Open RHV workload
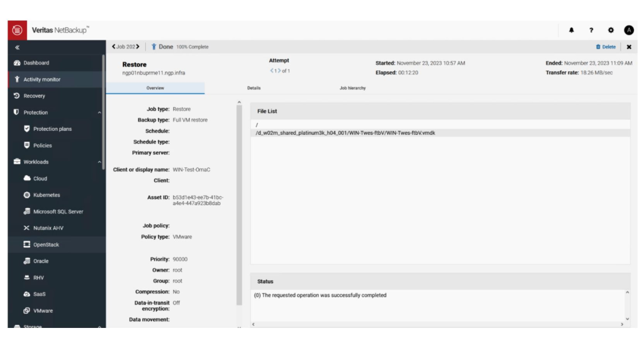Screen dimensions: 644x350 point(38,278)
